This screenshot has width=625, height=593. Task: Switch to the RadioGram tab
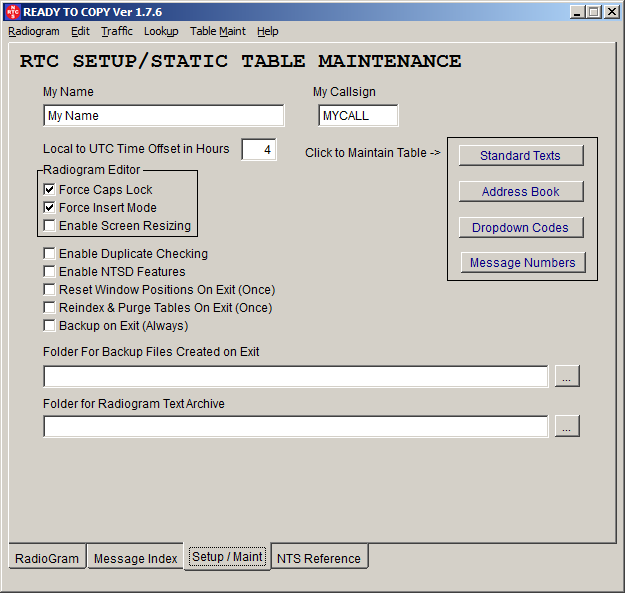pos(47,558)
